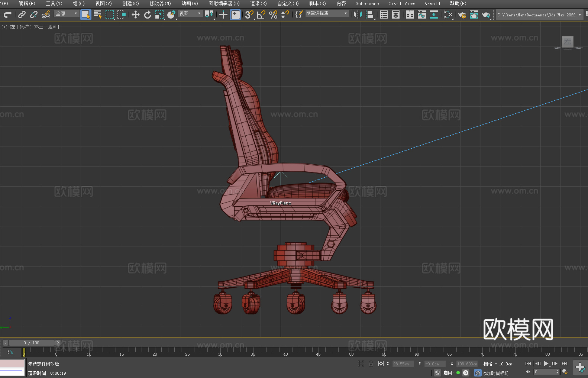Screen dimensions: 588x378
Task: Open the 创建选择集 named selection dropdown
Action: (327, 13)
